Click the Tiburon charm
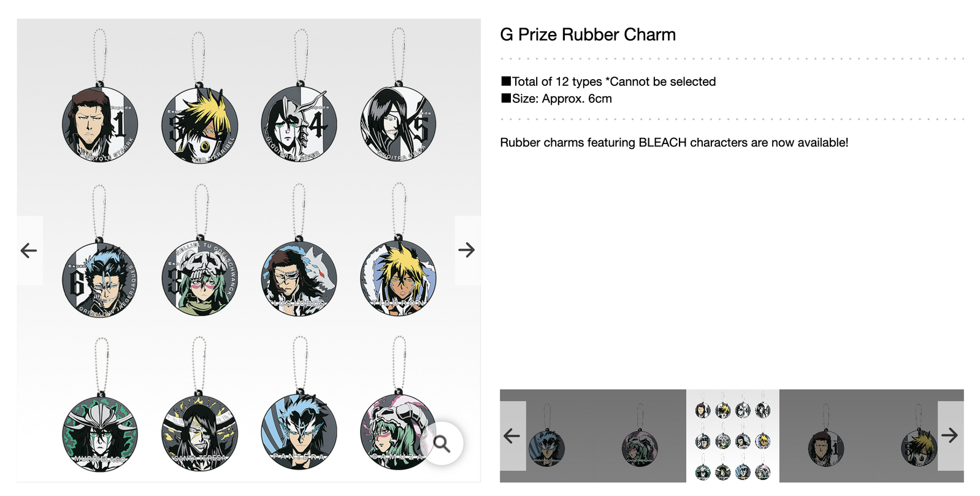Screen dimensions: 980x496 (399, 278)
